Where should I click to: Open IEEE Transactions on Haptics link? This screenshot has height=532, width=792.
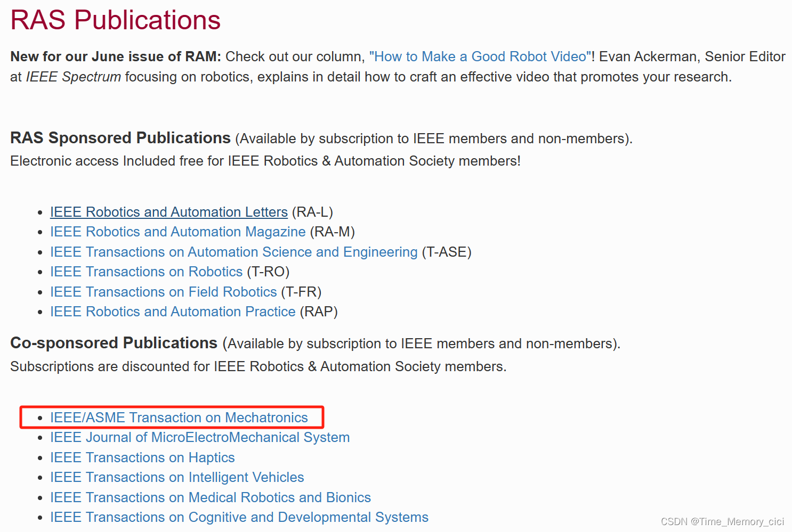coord(142,457)
